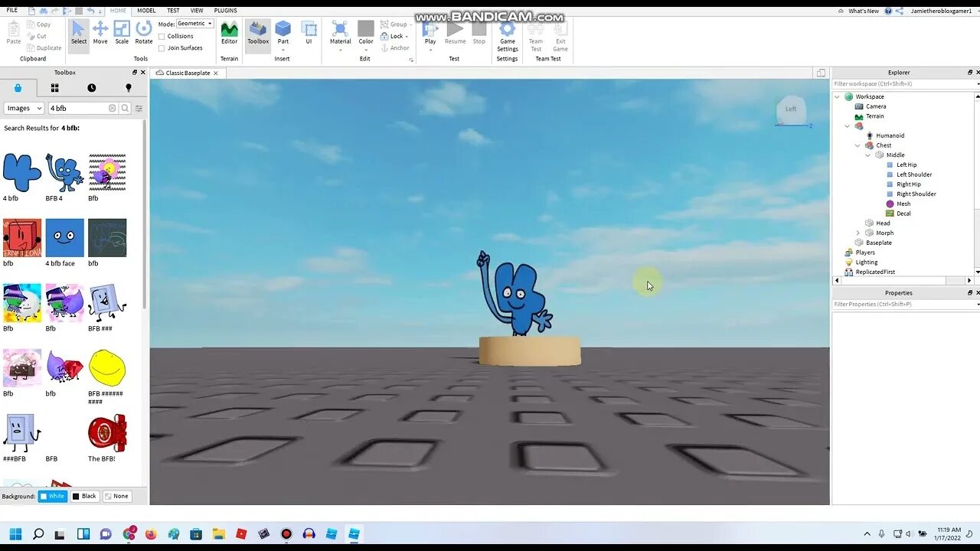Set toolbox background to White
Viewport: 980px width, 551px height.
[x=53, y=496]
